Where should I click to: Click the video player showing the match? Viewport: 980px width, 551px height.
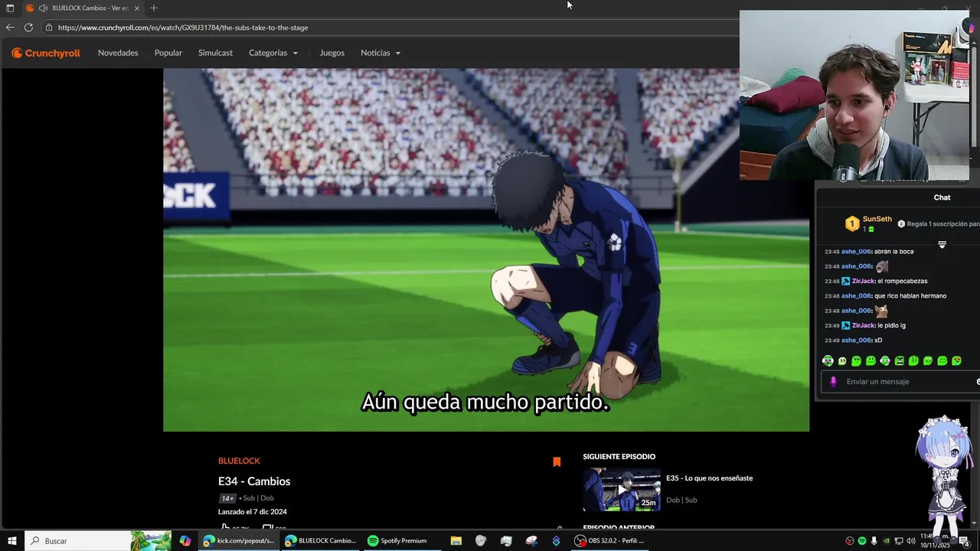tap(486, 250)
